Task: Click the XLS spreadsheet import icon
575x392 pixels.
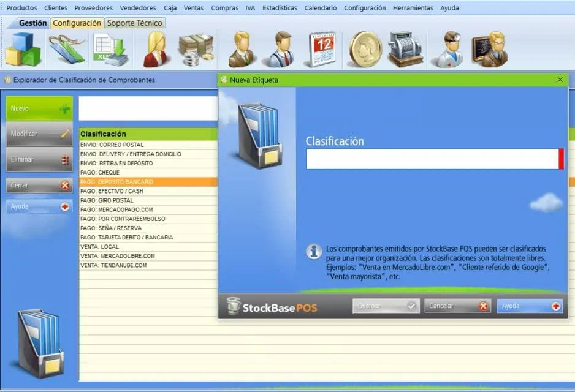Action: point(111,50)
